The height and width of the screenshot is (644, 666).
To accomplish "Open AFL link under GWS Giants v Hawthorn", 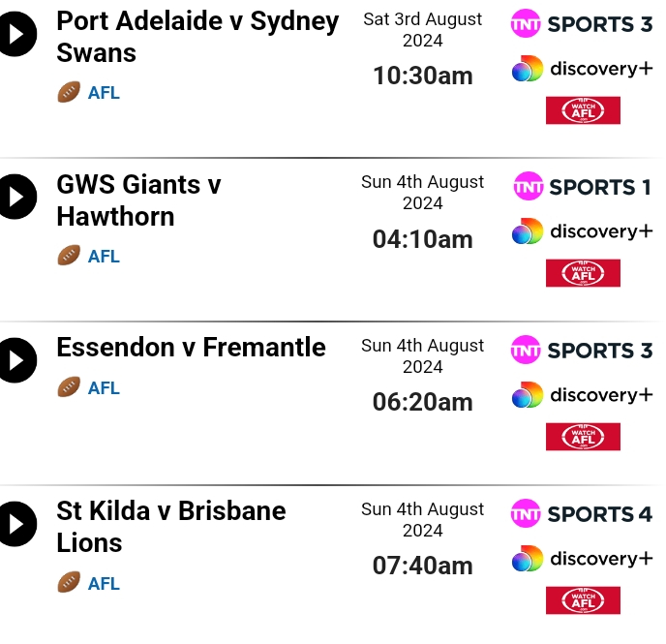I will pyautogui.click(x=104, y=257).
